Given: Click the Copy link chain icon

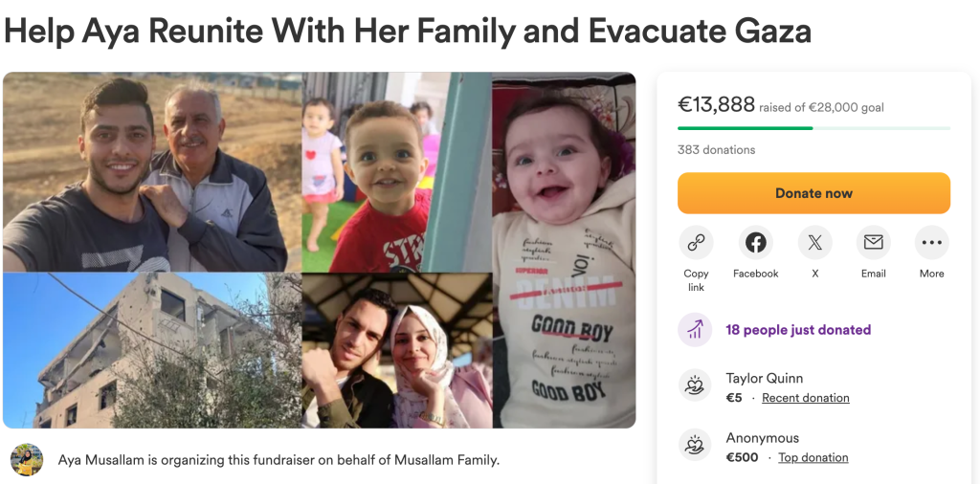Looking at the screenshot, I should pyautogui.click(x=696, y=243).
